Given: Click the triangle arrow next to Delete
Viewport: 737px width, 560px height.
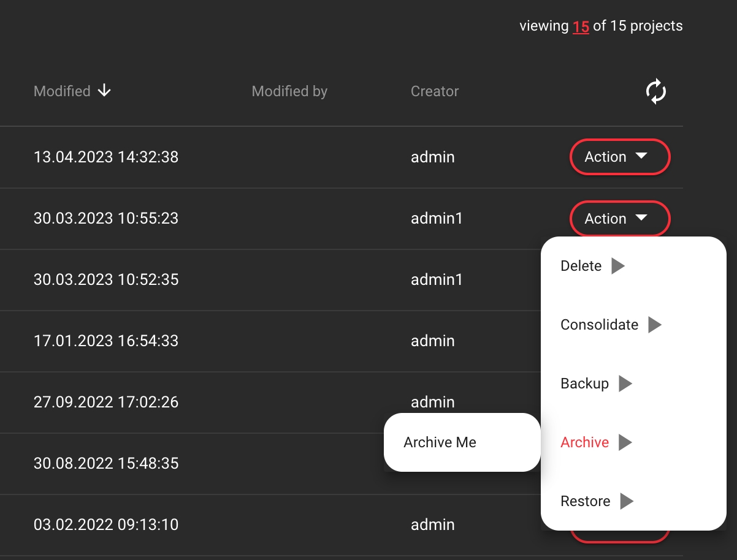Looking at the screenshot, I should [x=618, y=266].
